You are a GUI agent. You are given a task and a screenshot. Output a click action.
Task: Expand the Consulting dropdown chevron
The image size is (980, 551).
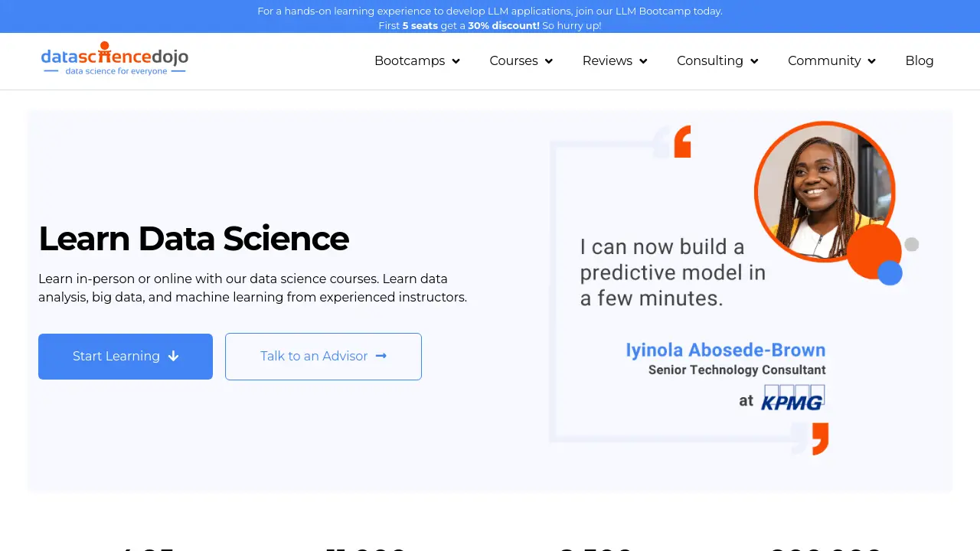pyautogui.click(x=754, y=61)
